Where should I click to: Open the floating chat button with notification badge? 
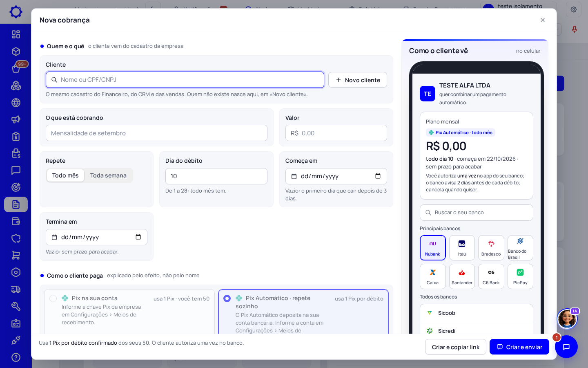566,347
